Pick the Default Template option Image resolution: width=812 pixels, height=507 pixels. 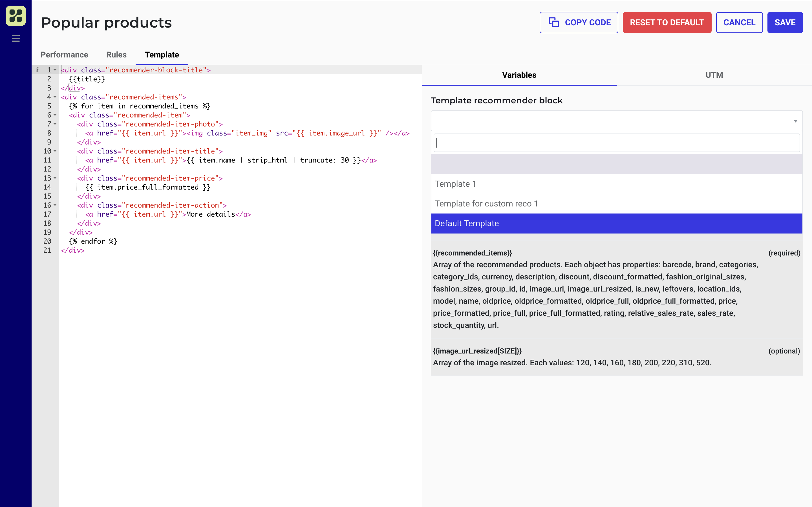tap(467, 223)
